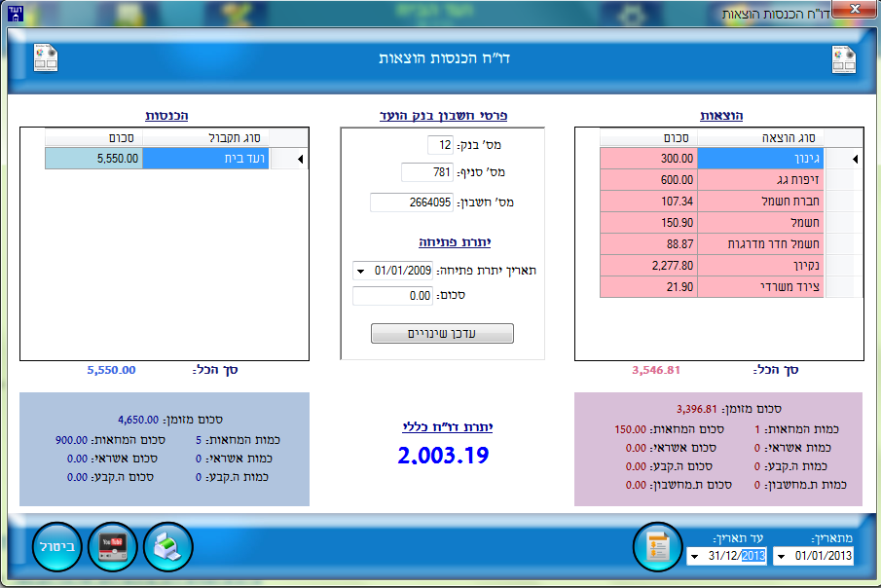Image resolution: width=881 pixels, height=588 pixels.
Task: Click the 150.00 expenses checks amount
Action: pos(631,429)
